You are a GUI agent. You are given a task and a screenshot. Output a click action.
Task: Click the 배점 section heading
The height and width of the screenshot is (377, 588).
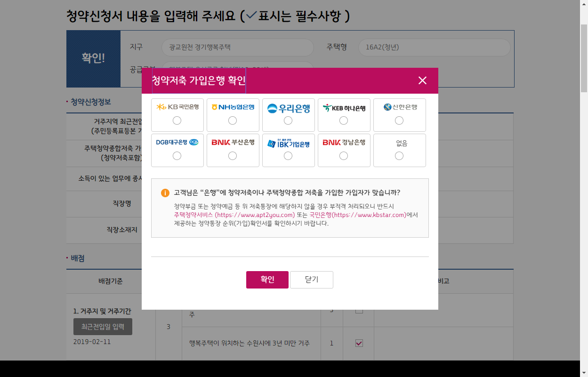pyautogui.click(x=78, y=258)
